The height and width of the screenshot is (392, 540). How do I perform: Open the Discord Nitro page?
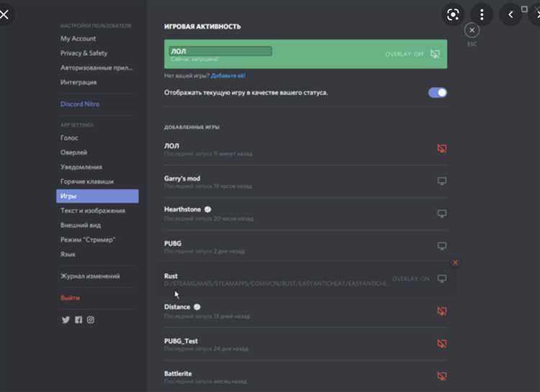pyautogui.click(x=80, y=104)
